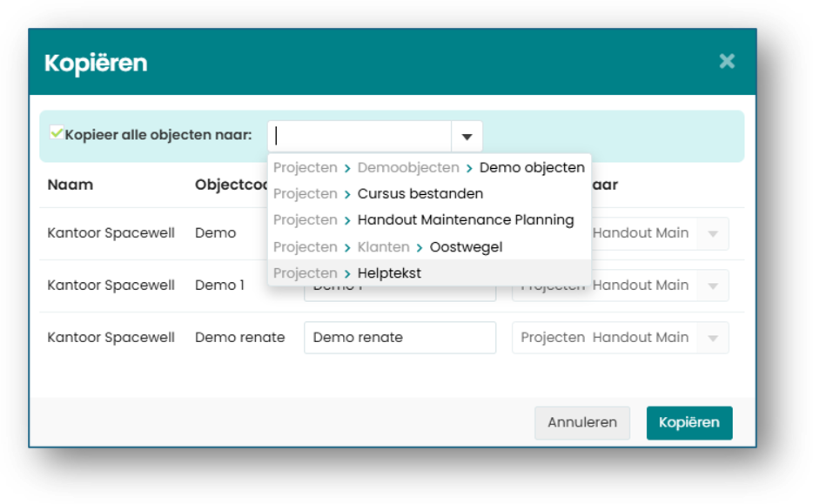Close the Kopiëren dialog with the X
813x504 pixels.
point(727,61)
